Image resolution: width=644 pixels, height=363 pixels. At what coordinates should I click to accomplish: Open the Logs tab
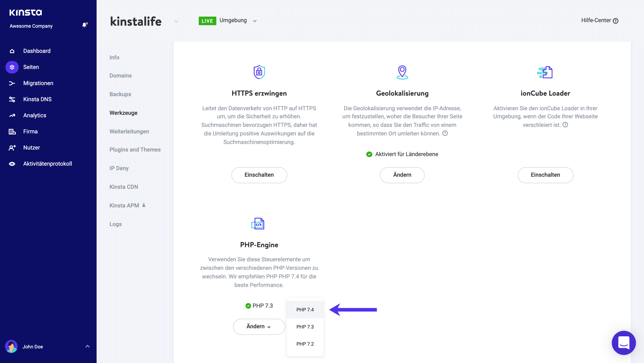tap(115, 224)
